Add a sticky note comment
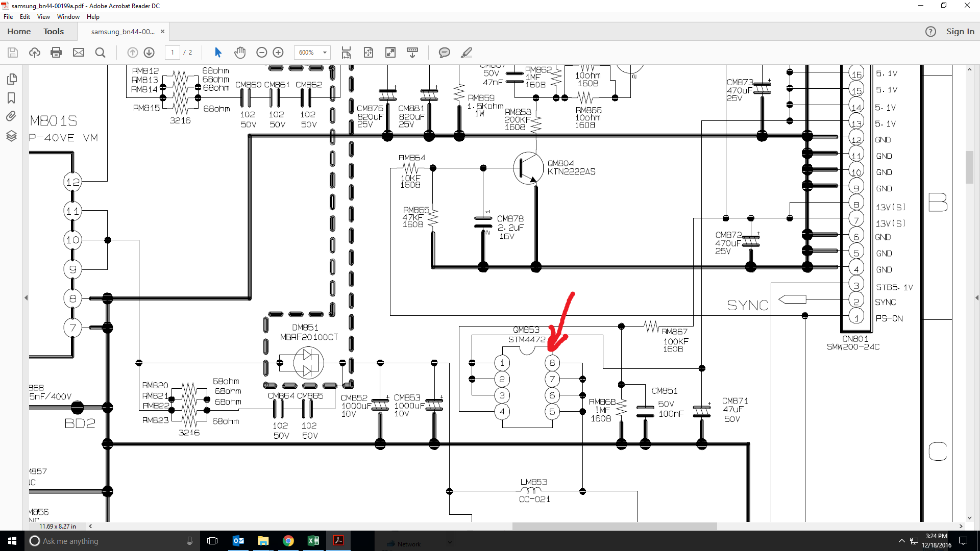 pyautogui.click(x=444, y=53)
